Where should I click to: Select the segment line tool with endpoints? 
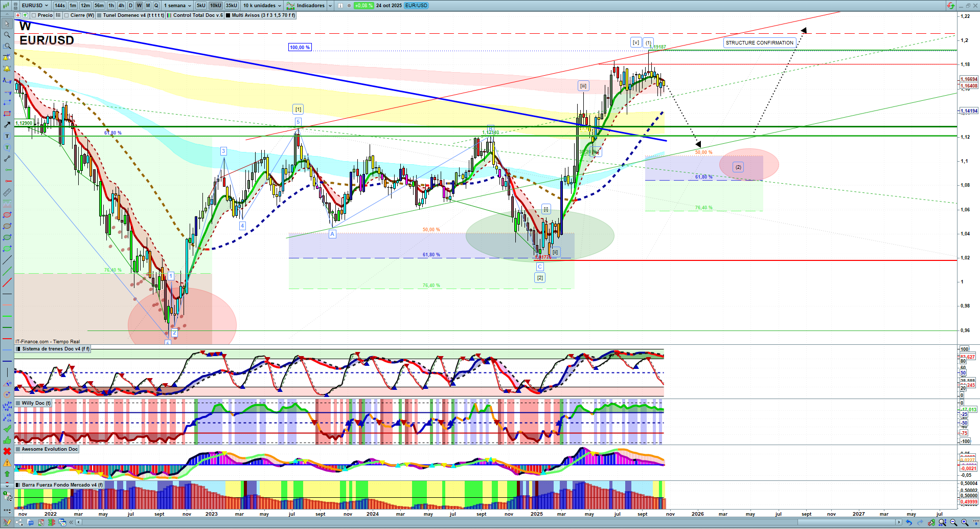click(7, 159)
